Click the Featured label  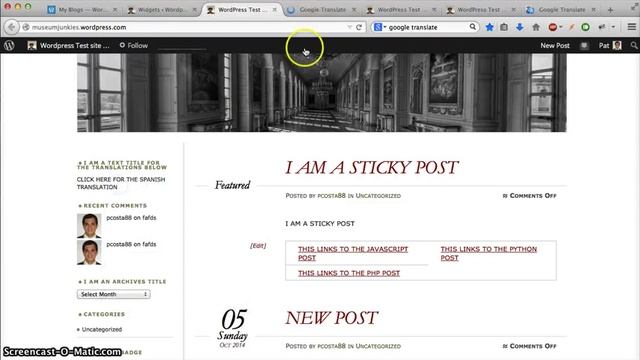pos(232,185)
